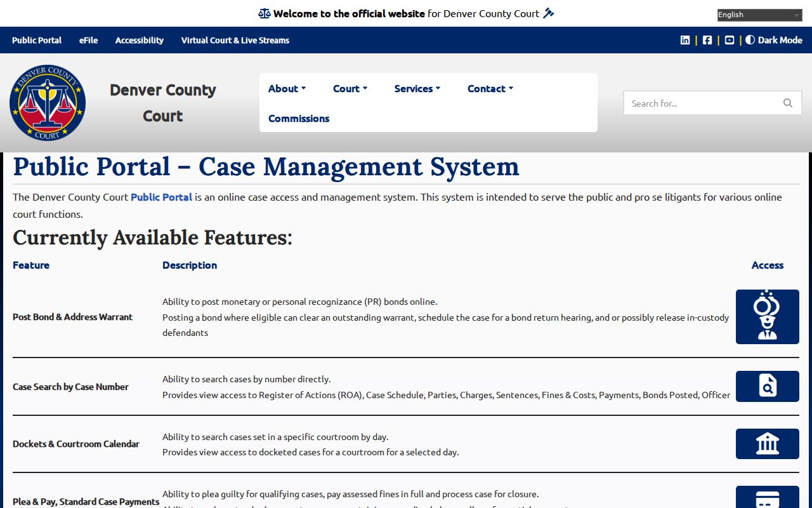
Task: Click the 'Currently Available Features:' heading
Action: point(152,237)
